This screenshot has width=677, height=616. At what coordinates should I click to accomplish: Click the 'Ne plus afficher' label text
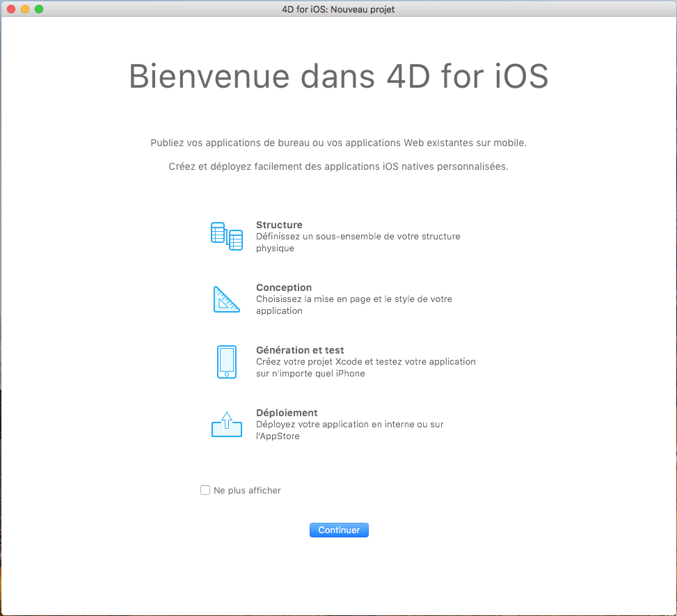pos(247,490)
